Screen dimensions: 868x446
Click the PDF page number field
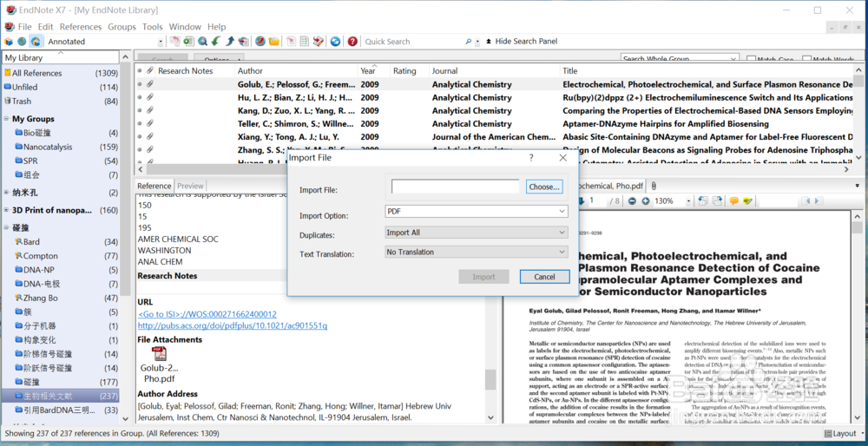597,200
